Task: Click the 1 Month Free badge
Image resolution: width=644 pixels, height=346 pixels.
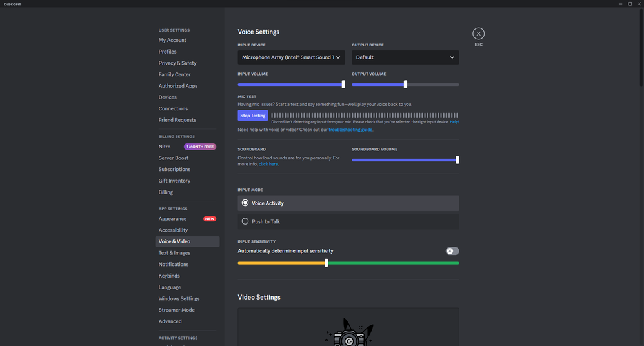Action: [200, 147]
